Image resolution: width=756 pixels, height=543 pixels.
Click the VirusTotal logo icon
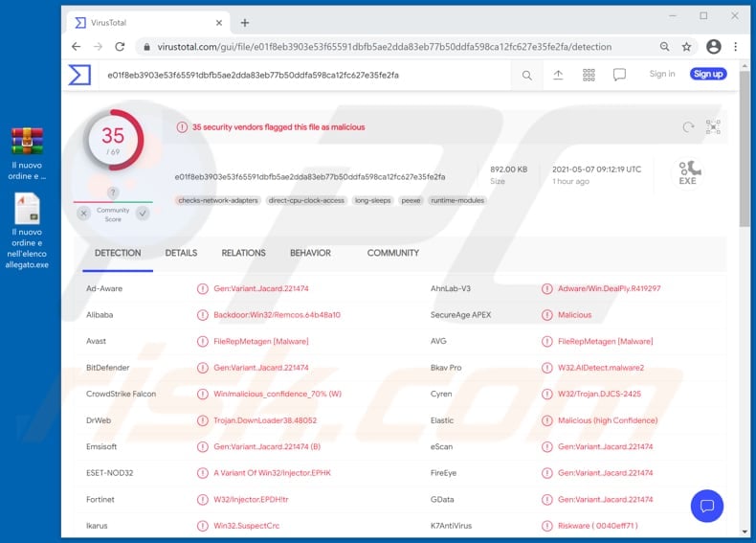pyautogui.click(x=79, y=75)
